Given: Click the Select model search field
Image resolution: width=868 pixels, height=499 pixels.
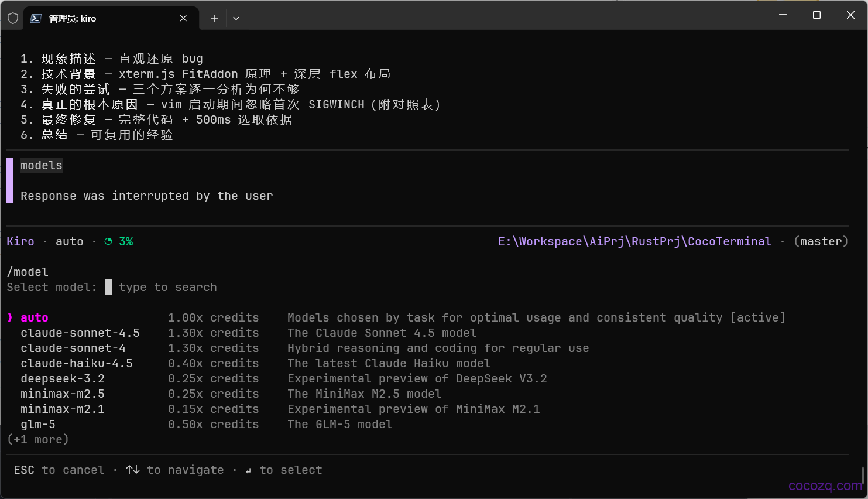Looking at the screenshot, I should 161,287.
